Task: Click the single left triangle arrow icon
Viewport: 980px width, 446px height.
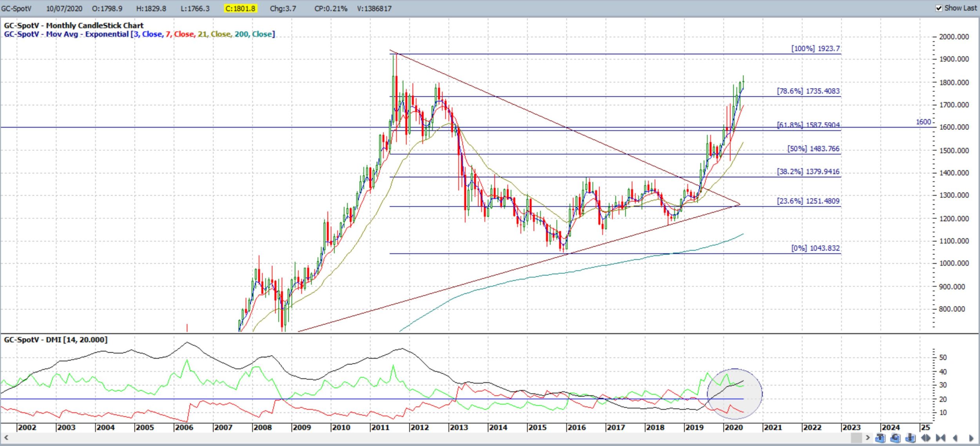Action: tap(955, 438)
